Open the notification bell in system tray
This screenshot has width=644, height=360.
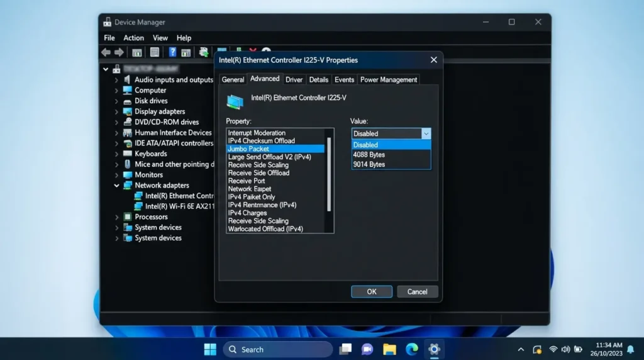630,350
